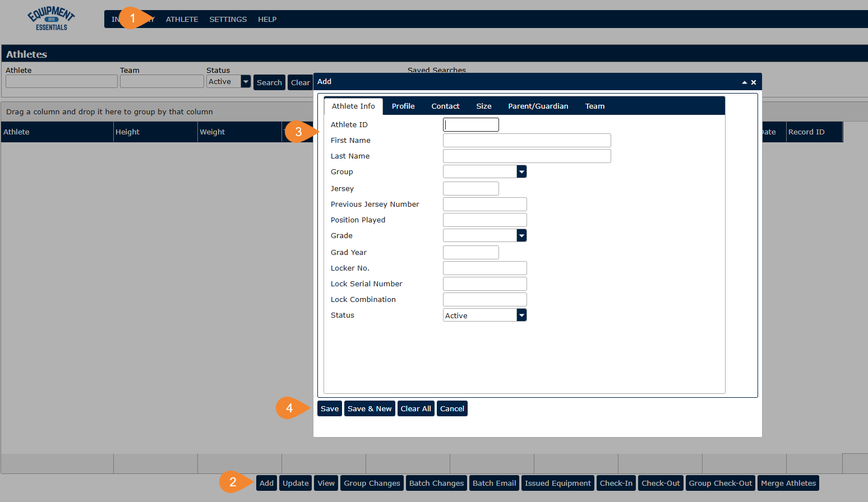This screenshot has width=868, height=502.
Task: Click the Save & New button
Action: click(370, 408)
